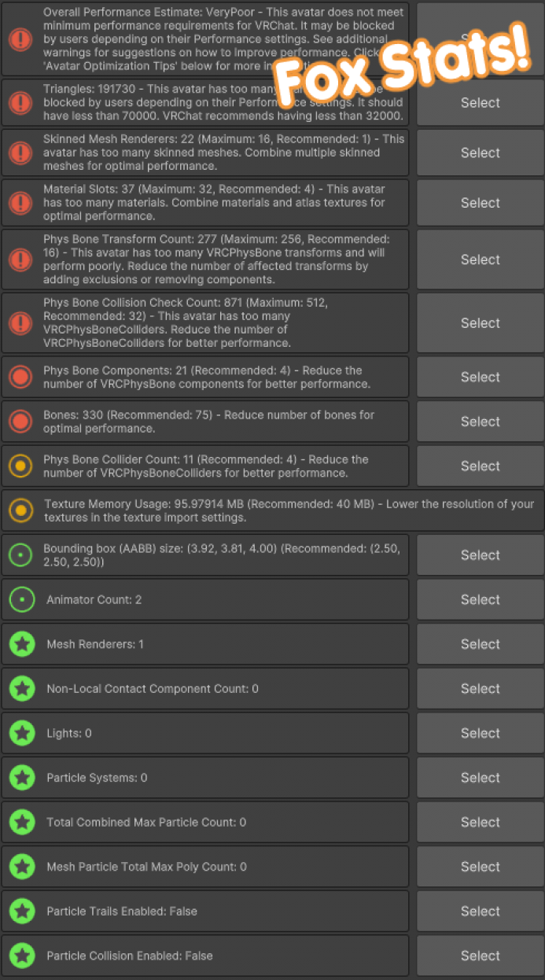The width and height of the screenshot is (545, 980).
Task: Click the Particle Trails Enabled green star
Action: click(x=22, y=912)
